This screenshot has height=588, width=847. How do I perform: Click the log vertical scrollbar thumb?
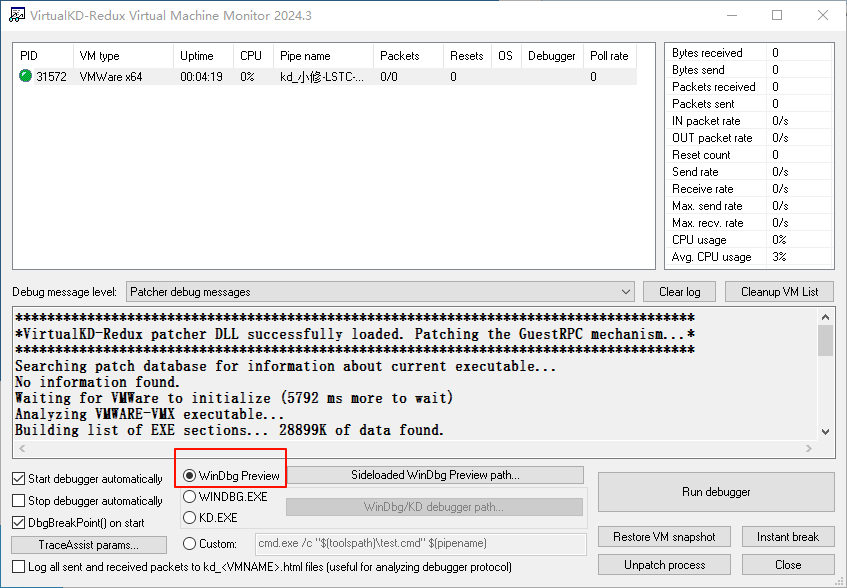coord(825,341)
